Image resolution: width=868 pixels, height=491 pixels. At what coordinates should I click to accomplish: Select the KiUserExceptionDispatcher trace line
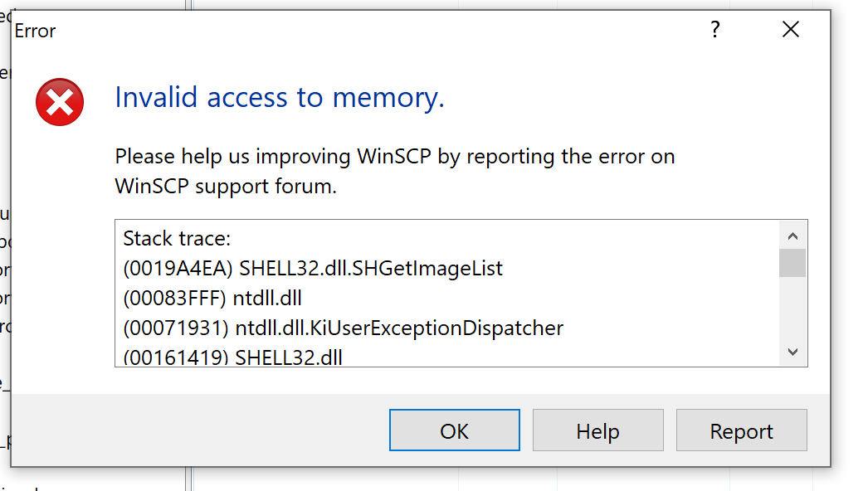tap(343, 328)
